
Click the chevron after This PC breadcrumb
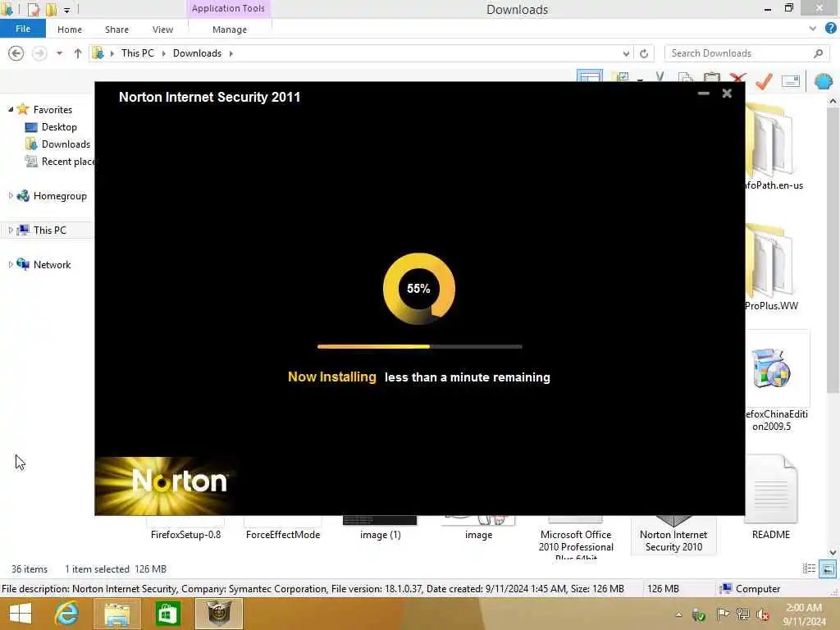point(163,53)
